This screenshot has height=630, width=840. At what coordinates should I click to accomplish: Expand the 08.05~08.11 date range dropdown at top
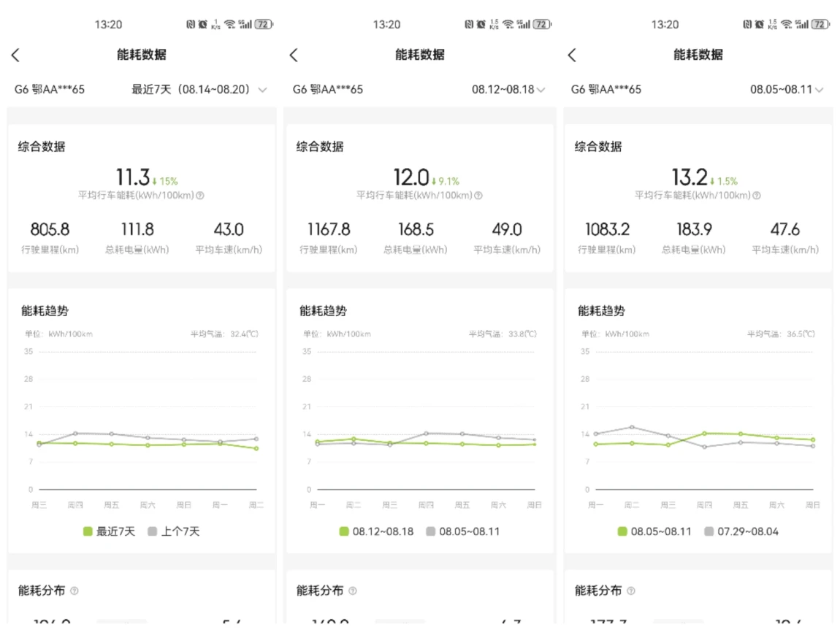click(x=787, y=90)
